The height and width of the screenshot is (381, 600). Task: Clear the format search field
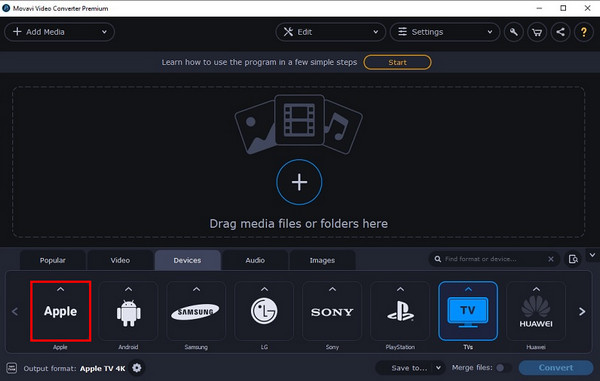pyautogui.click(x=551, y=259)
